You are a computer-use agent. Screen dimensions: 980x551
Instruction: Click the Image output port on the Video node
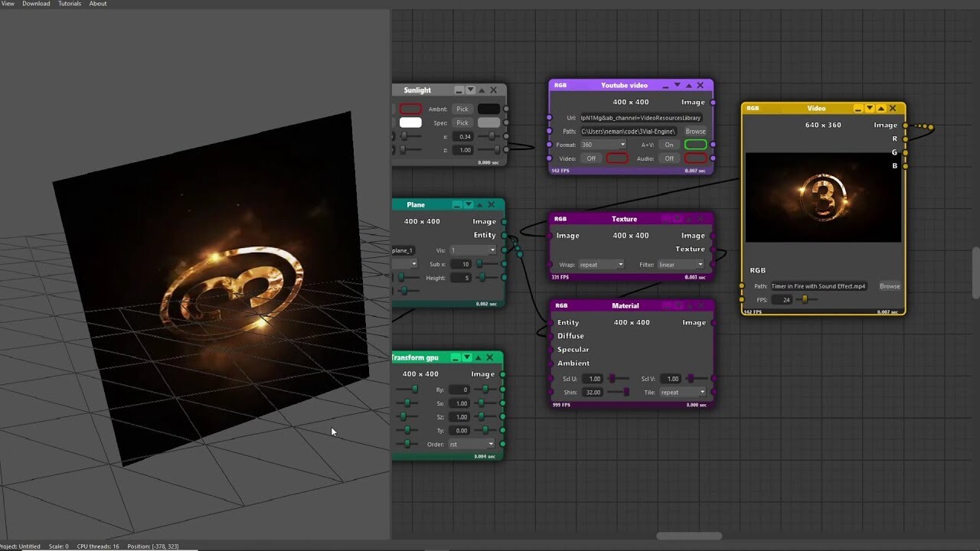pos(905,125)
